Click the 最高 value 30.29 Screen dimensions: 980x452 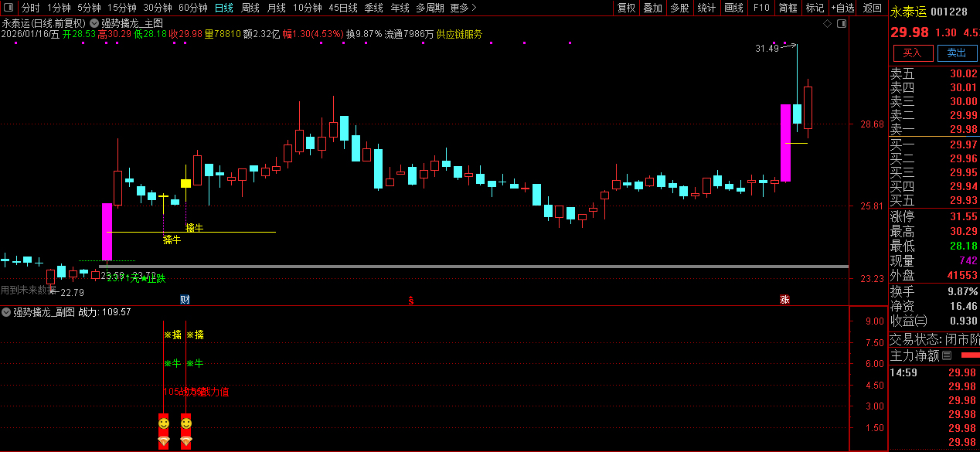point(963,231)
